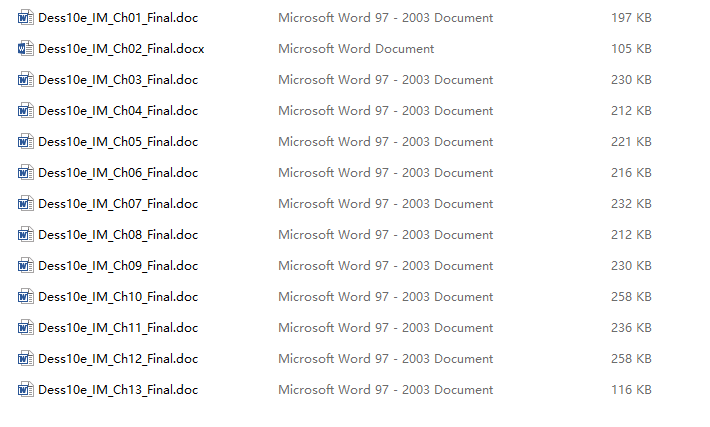Click the 116 KB size of Ch13
Screen dimensions: 710x427
(x=631, y=390)
